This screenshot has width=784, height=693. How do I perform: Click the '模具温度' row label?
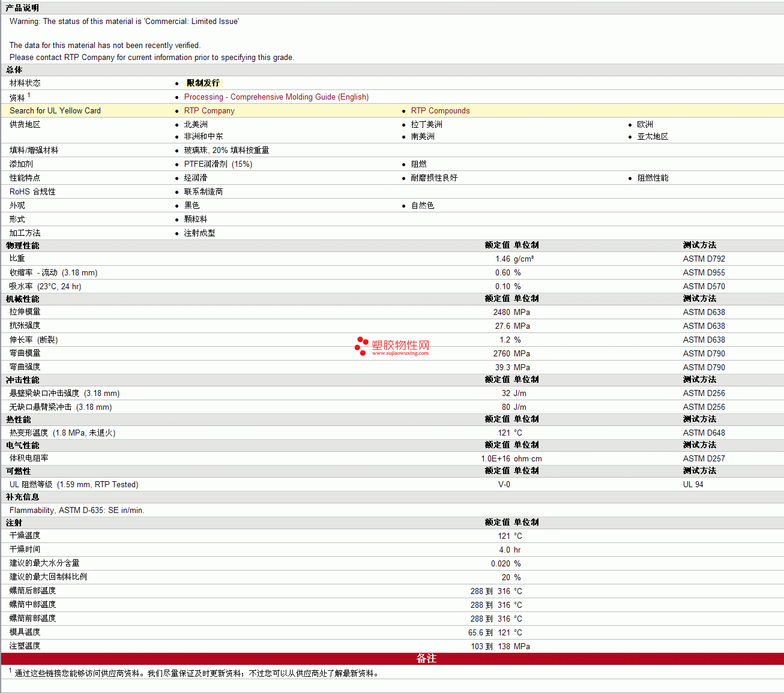pyautogui.click(x=25, y=632)
